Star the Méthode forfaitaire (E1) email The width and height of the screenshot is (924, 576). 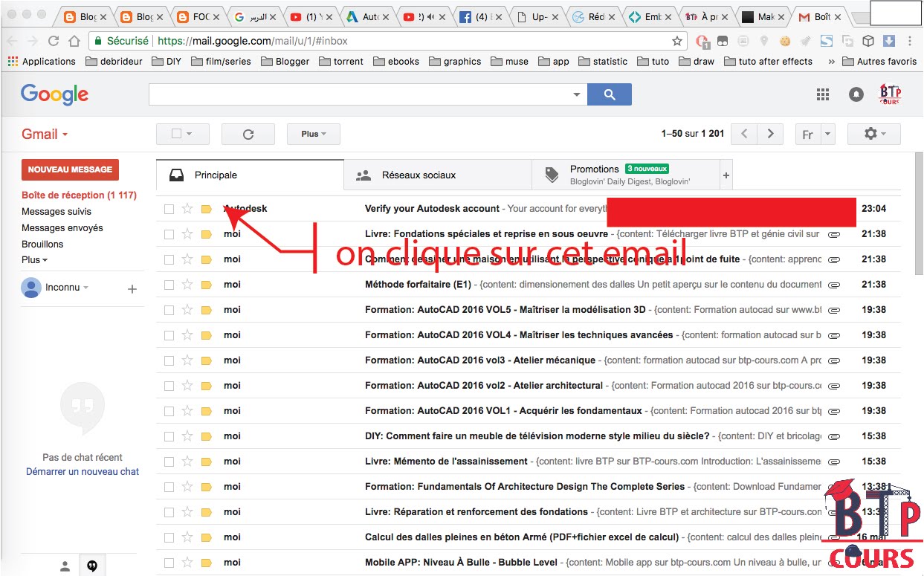click(x=187, y=285)
